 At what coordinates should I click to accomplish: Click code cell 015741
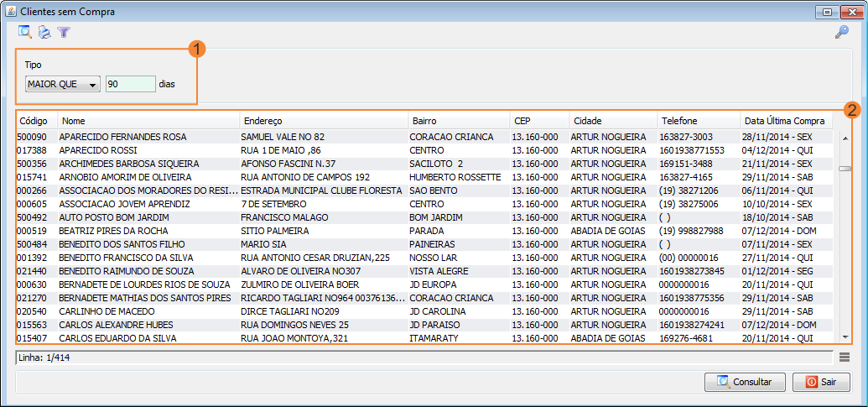click(34, 177)
